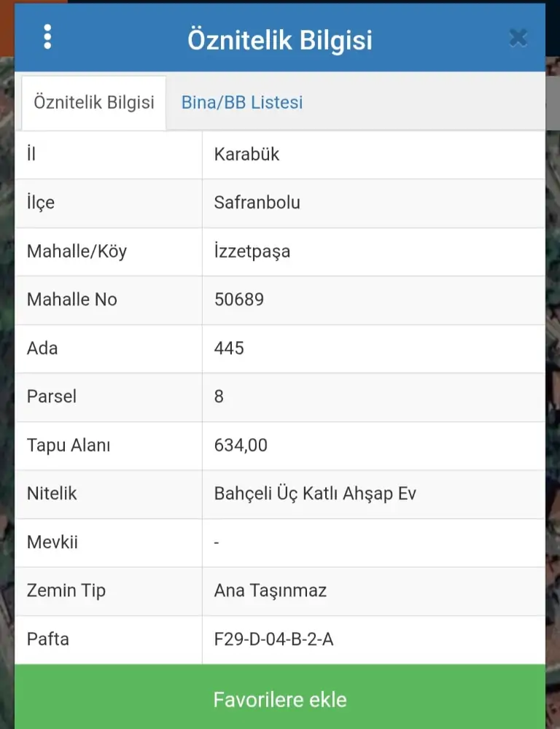Screen dimensions: 560x729
Task: Click the Ana Taşınmaz value
Action: click(270, 590)
